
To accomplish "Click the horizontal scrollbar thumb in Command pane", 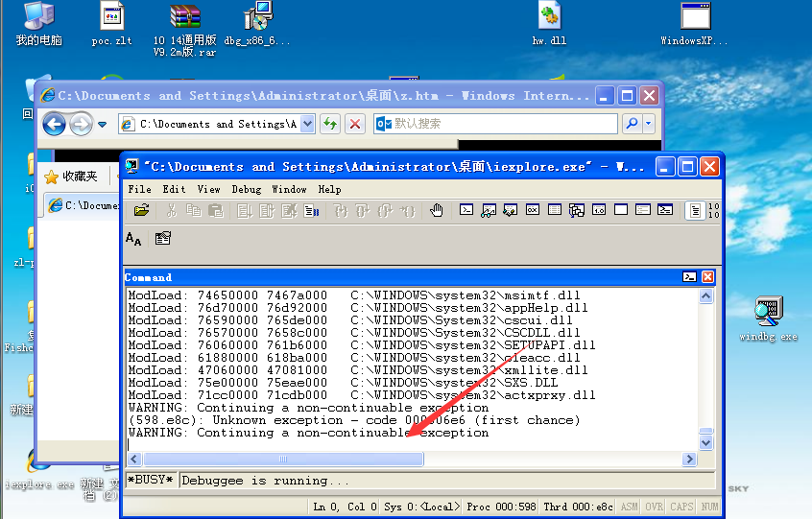I will tap(283, 459).
